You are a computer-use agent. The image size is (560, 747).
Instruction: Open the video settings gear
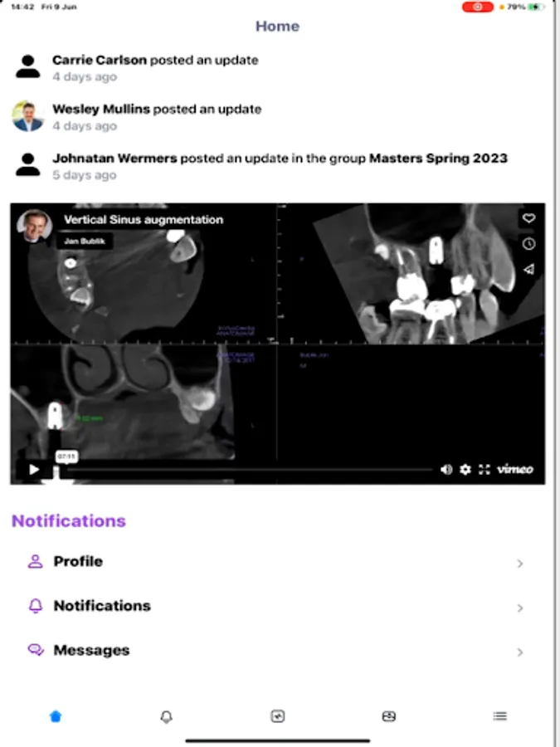coord(465,469)
